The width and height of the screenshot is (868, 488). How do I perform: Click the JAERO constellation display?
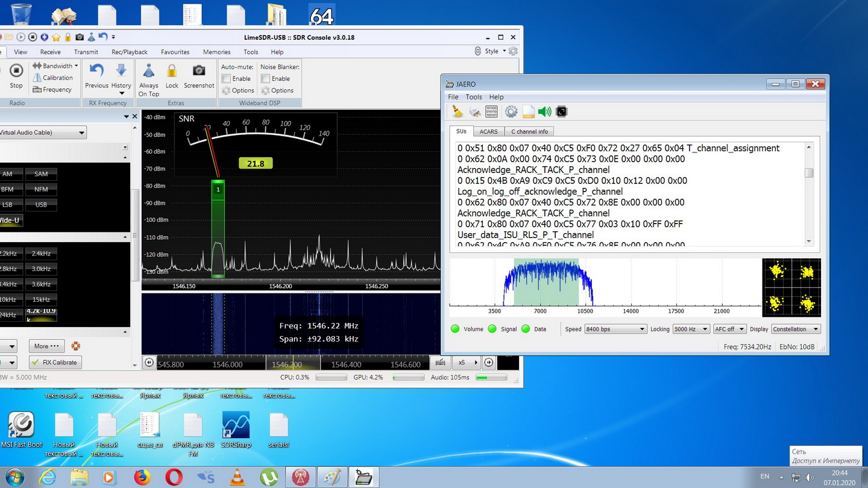(x=791, y=287)
